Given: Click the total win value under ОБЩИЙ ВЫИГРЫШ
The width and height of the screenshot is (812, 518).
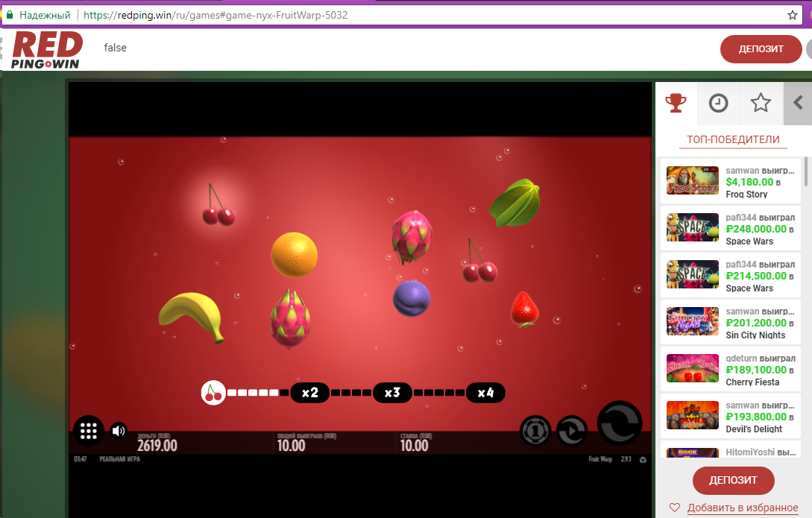Looking at the screenshot, I should pos(291,446).
